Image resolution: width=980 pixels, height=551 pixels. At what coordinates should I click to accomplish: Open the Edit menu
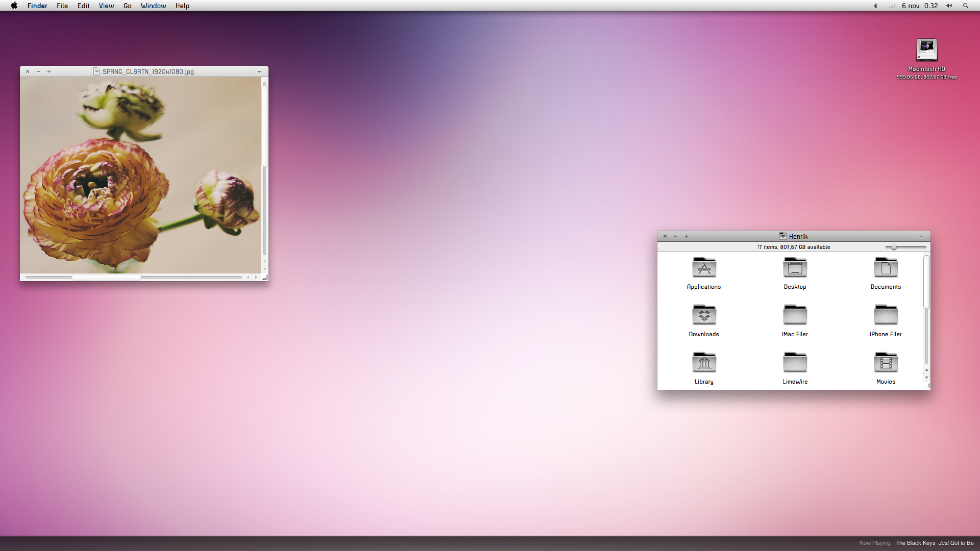pyautogui.click(x=84, y=6)
